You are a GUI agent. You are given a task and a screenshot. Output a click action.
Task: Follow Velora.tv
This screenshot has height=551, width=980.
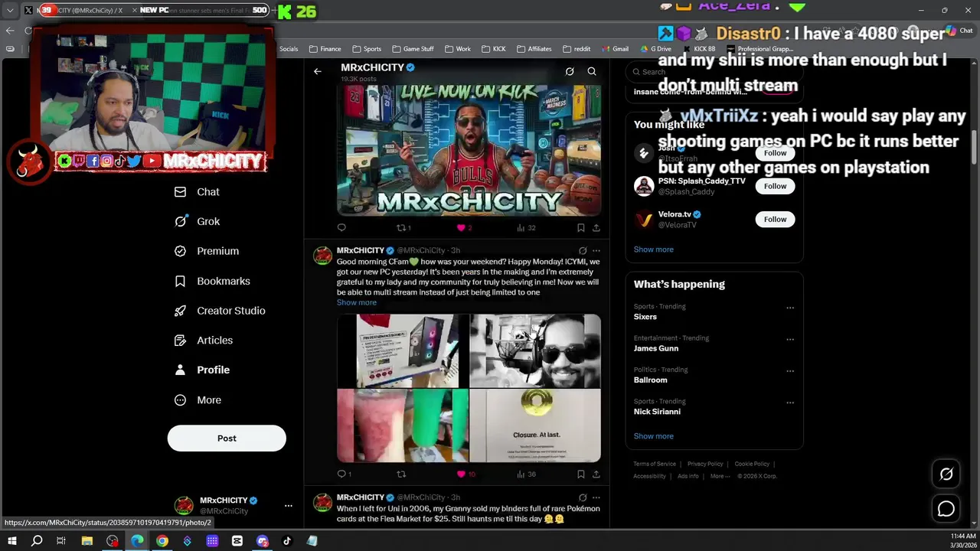click(775, 219)
